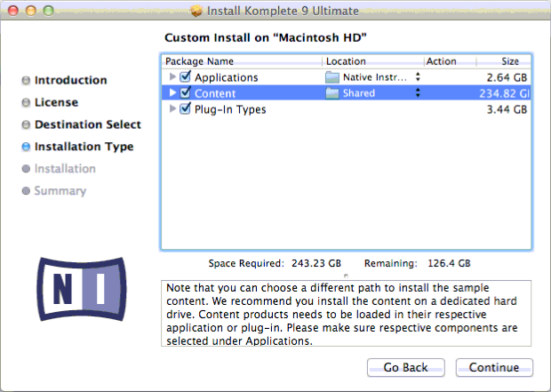Click the Custom Install on Macintosh HD heading
The image size is (551, 392).
click(266, 37)
